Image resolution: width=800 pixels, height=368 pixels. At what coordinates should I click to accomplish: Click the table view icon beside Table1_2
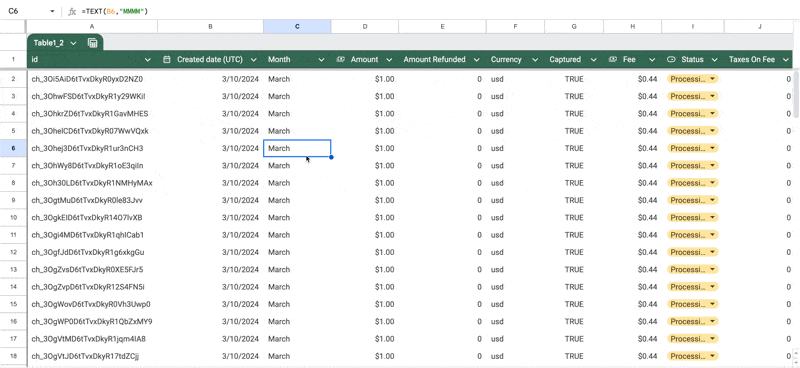(x=92, y=43)
